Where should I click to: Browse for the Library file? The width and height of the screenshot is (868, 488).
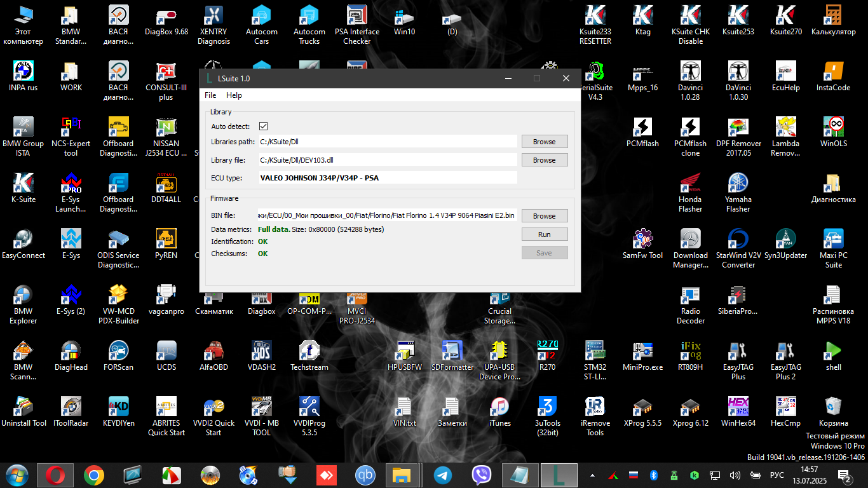(545, 160)
